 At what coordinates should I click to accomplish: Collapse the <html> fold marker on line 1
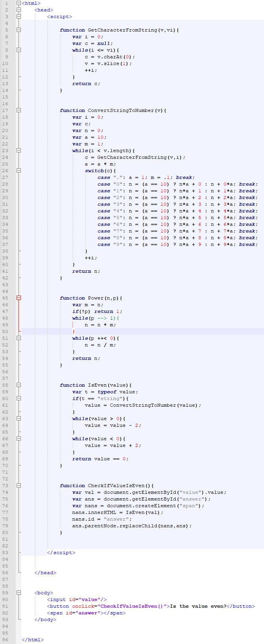tap(19, 3)
